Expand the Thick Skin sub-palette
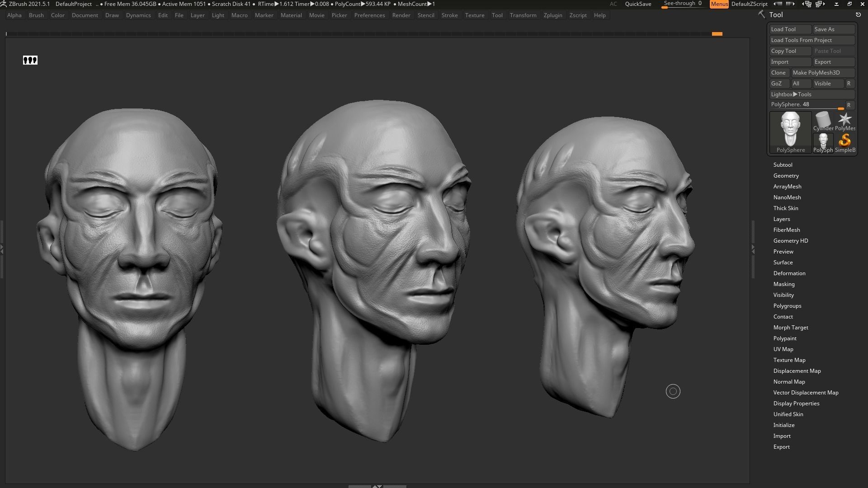The image size is (868, 488). pos(785,208)
